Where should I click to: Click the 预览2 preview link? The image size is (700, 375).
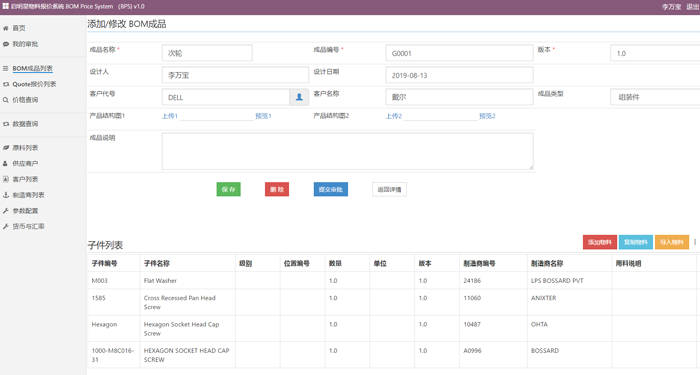[487, 116]
